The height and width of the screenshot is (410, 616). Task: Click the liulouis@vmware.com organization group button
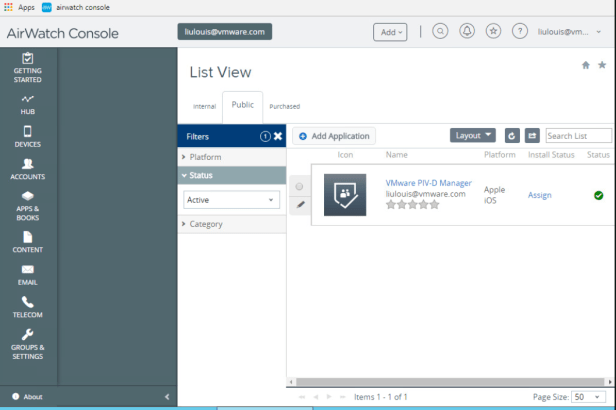[225, 32]
